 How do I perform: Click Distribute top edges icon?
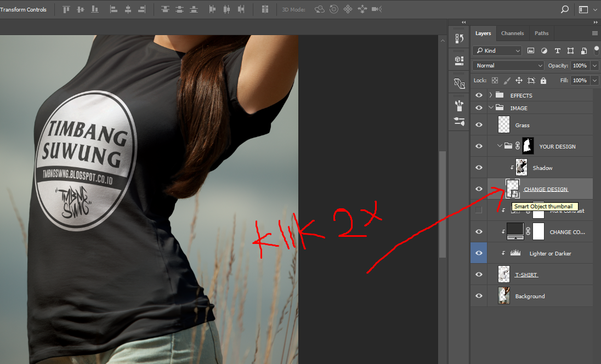click(x=165, y=9)
